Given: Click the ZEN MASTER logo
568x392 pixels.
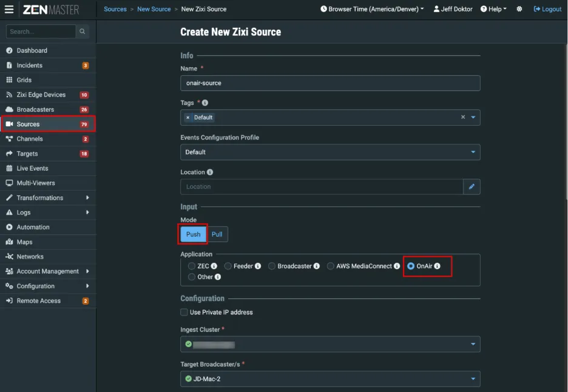Looking at the screenshot, I should pyautogui.click(x=51, y=10).
